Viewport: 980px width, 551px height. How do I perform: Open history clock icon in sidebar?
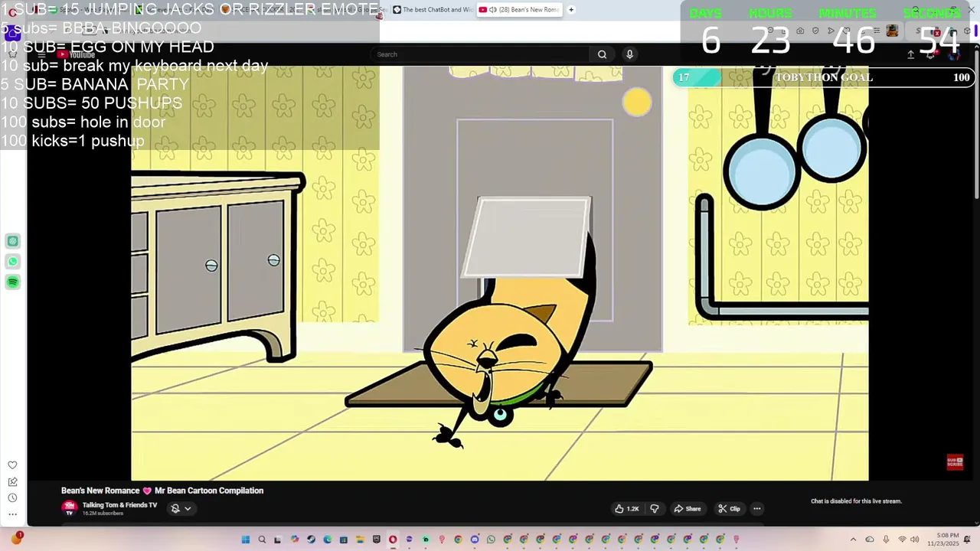coord(13,498)
